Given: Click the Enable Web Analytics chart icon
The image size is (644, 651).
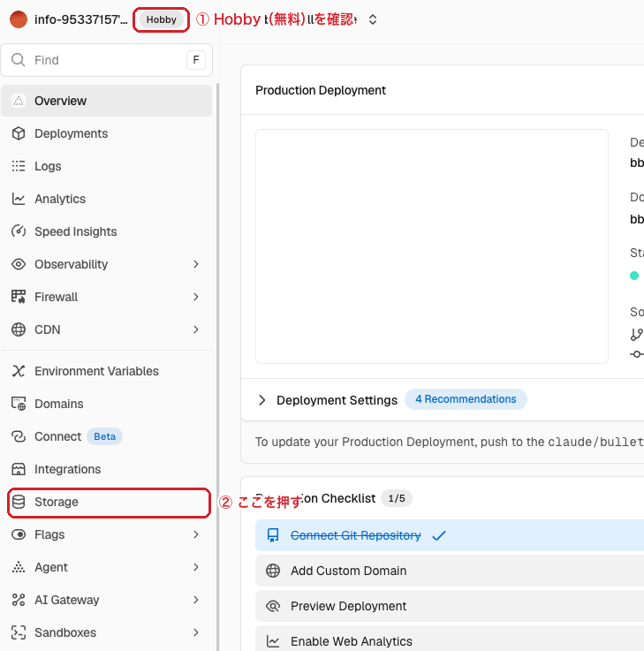Looking at the screenshot, I should click(273, 641).
